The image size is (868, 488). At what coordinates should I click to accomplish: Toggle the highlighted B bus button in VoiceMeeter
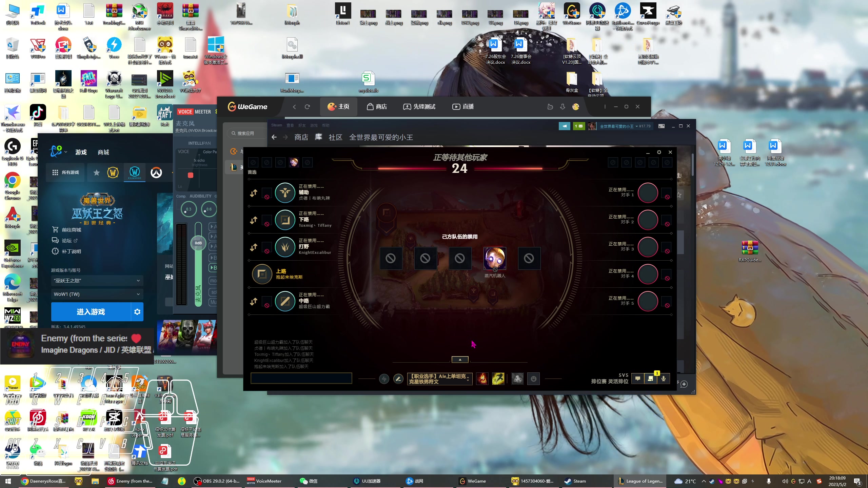(x=213, y=268)
